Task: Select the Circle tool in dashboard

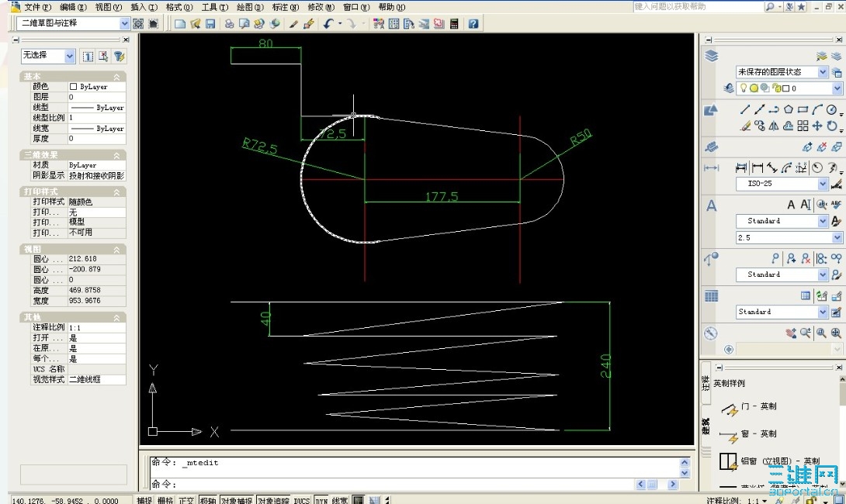Action: click(x=831, y=109)
